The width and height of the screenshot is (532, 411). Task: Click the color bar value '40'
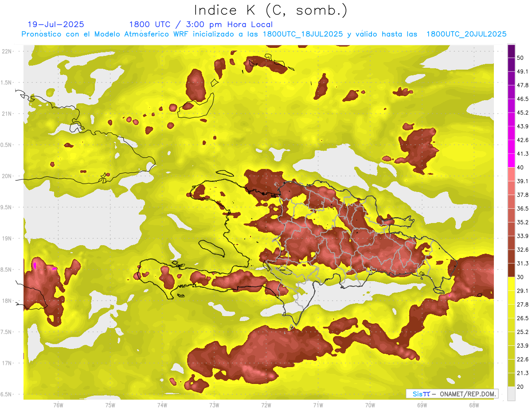tap(520, 167)
